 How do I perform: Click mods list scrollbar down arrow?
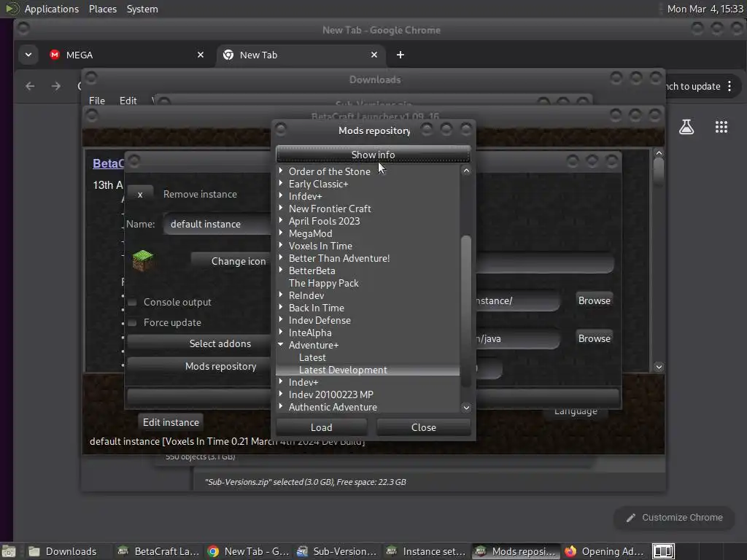pyautogui.click(x=466, y=407)
